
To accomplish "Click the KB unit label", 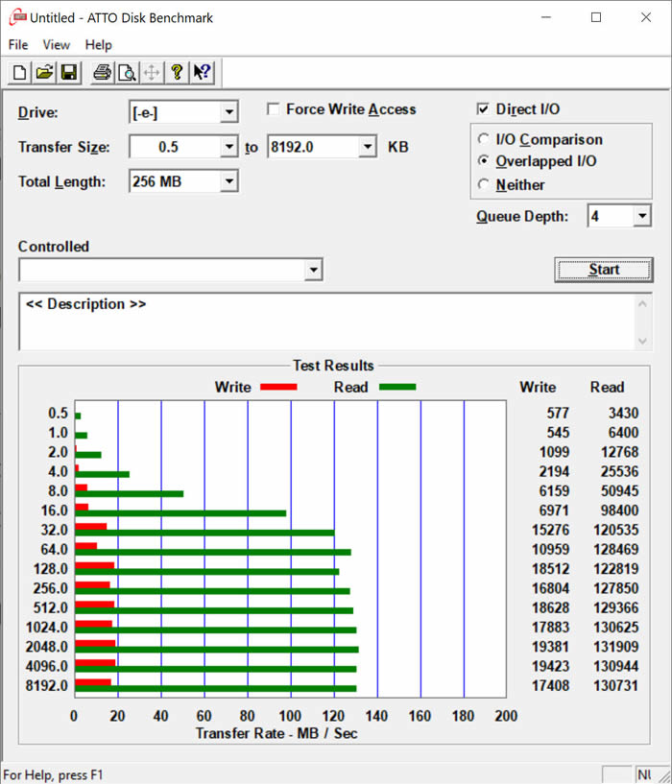I will coord(397,147).
